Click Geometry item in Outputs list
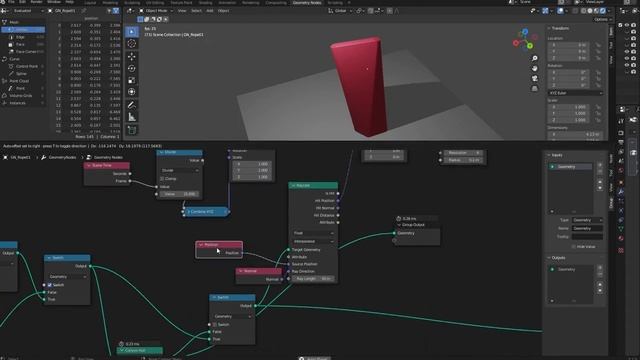Viewport: 640px width, 360px height. 571,269
